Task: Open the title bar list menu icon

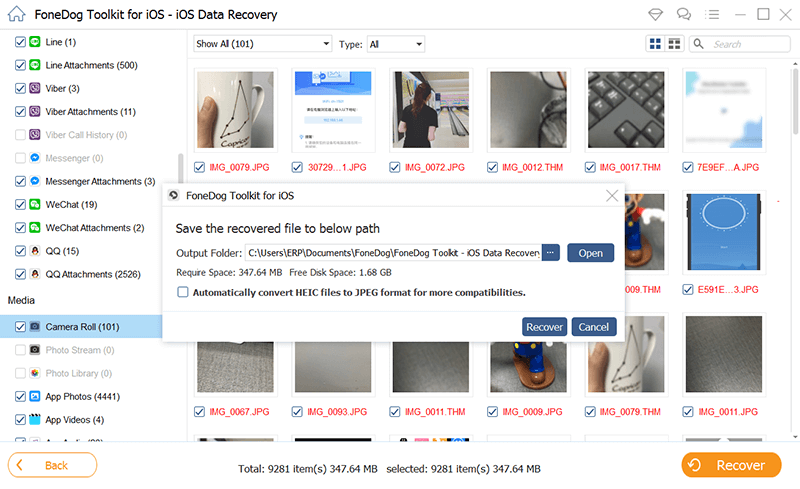Action: (710, 14)
